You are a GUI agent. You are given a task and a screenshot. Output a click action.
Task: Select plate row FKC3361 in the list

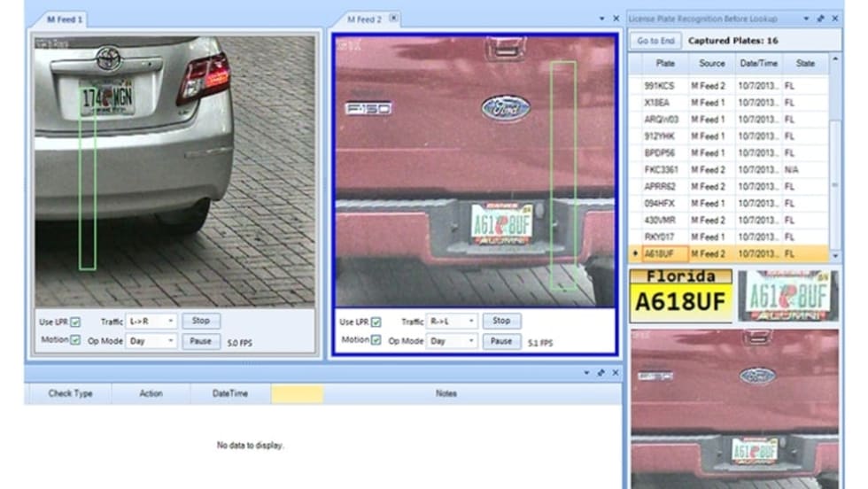tap(660, 170)
